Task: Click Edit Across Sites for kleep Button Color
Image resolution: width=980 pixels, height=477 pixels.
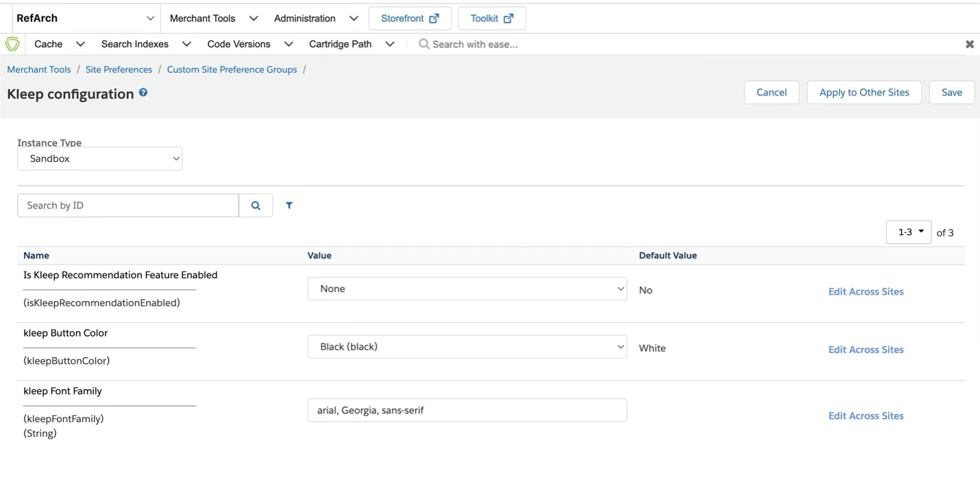Action: (865, 350)
